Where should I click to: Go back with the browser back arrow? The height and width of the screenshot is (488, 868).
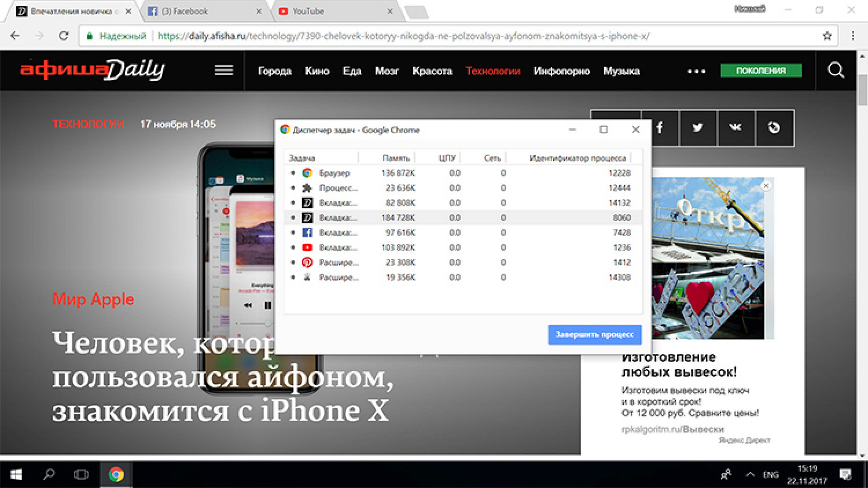pyautogui.click(x=15, y=36)
